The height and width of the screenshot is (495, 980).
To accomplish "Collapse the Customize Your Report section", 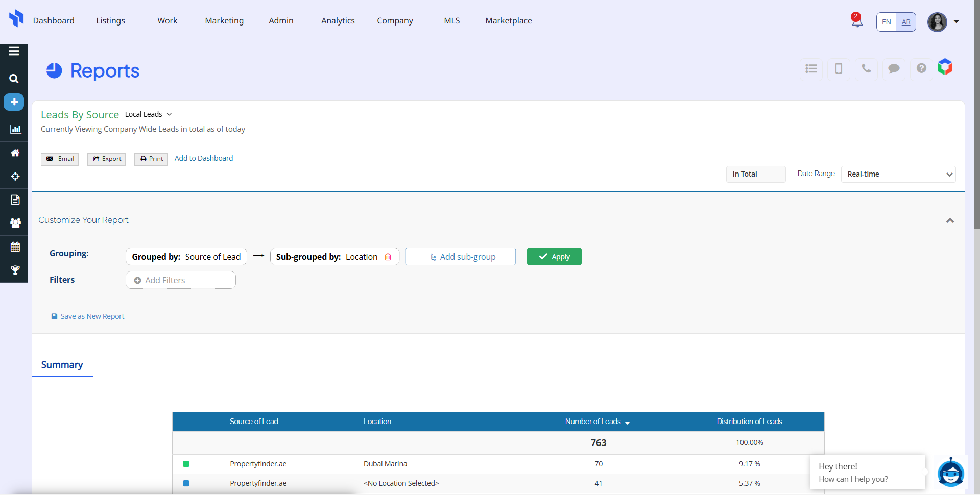I will pos(950,220).
